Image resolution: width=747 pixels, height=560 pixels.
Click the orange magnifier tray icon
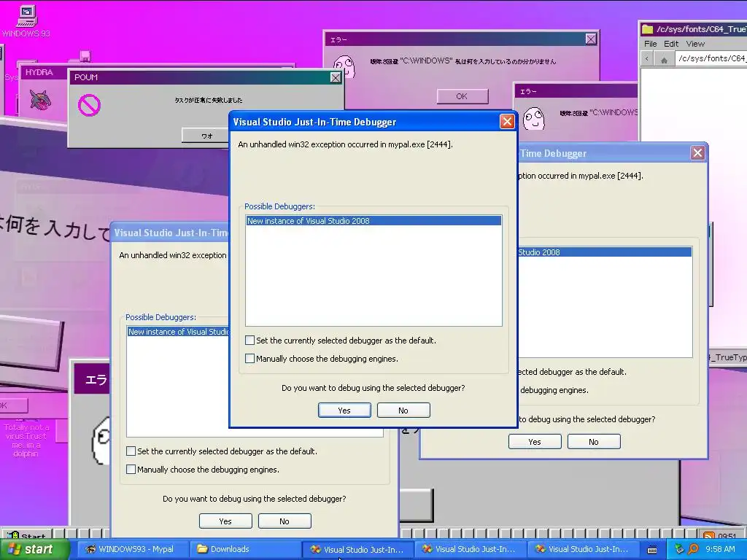693,549
